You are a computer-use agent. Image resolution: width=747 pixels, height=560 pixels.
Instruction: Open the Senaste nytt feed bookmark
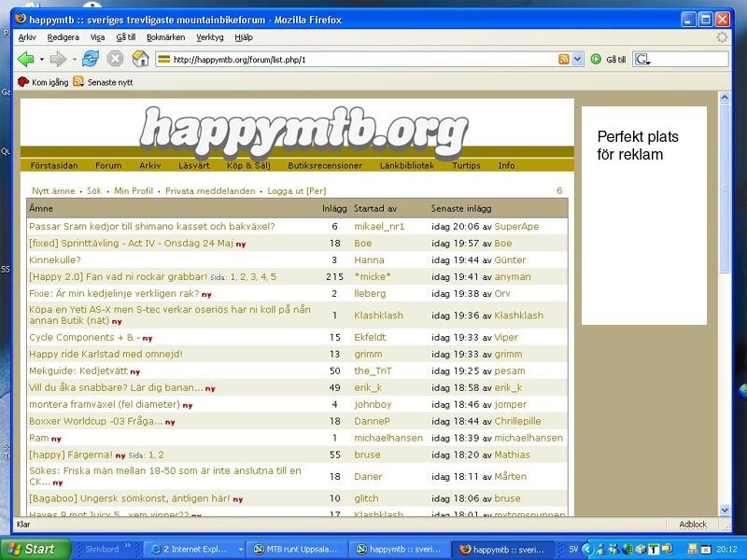(103, 82)
